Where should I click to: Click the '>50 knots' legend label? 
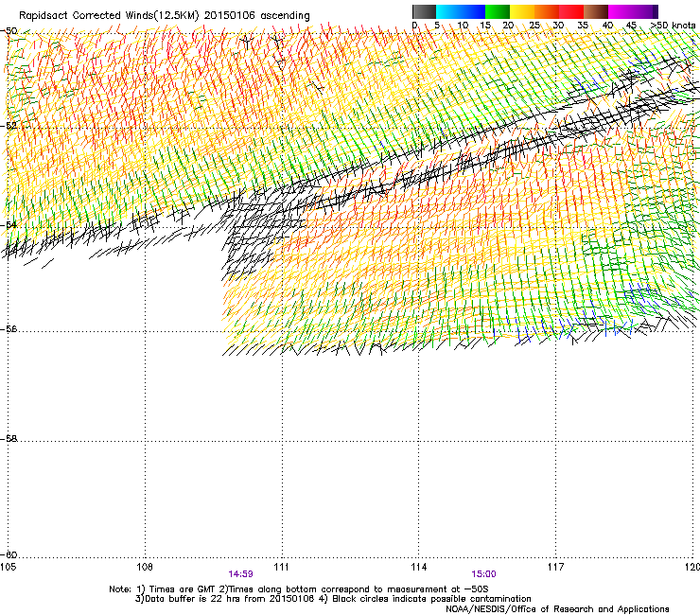[x=673, y=25]
